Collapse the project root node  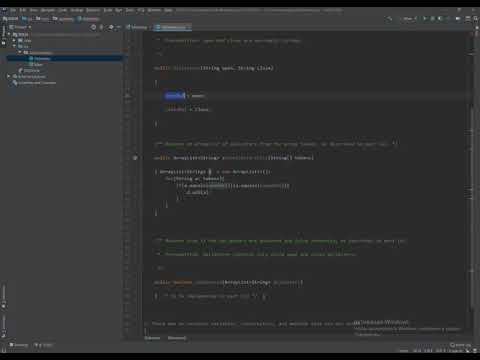pos(9,34)
